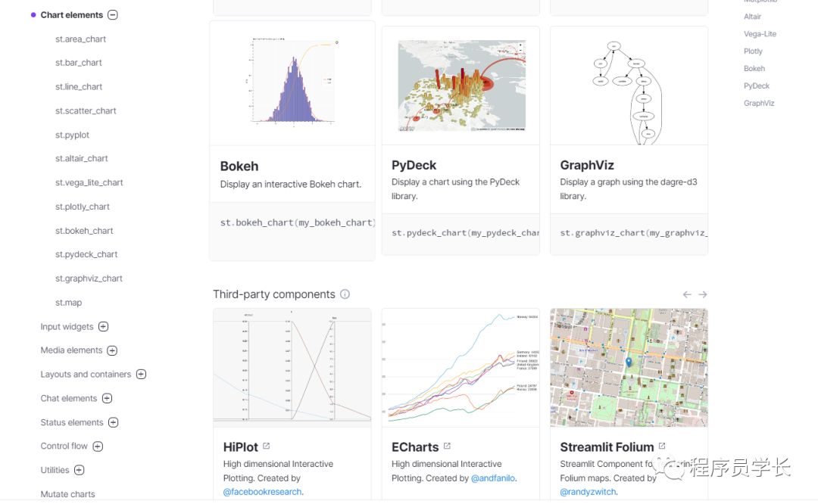Open st.vega_lite_chart in sidebar

click(89, 182)
